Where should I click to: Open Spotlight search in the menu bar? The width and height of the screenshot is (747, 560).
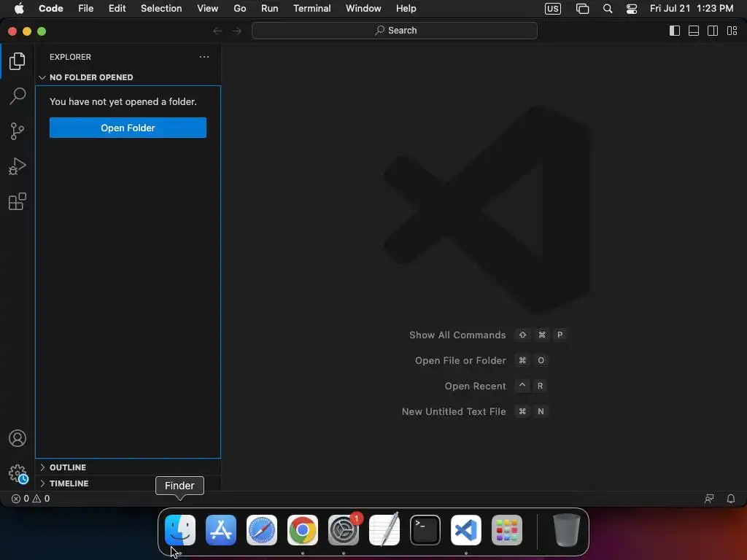(608, 9)
